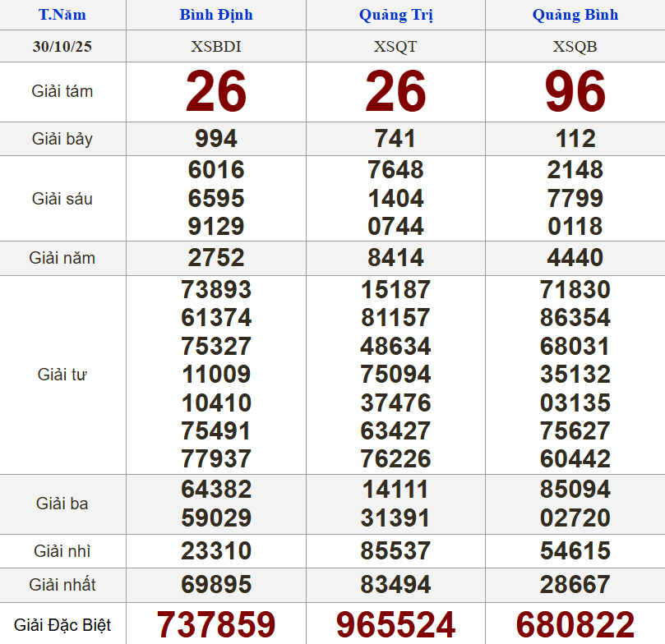Viewport: 665px width, 644px height.
Task: Click the Giải tư row label
Action: point(62,375)
